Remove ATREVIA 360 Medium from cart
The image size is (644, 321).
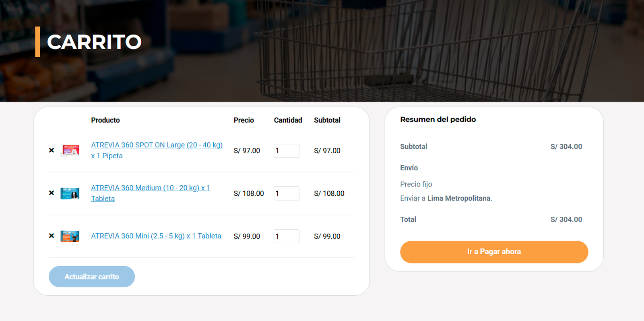coord(52,193)
